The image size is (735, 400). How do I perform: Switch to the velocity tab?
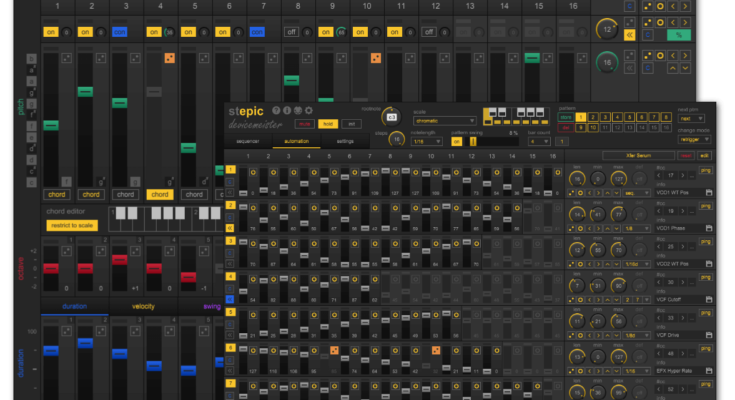[144, 306]
